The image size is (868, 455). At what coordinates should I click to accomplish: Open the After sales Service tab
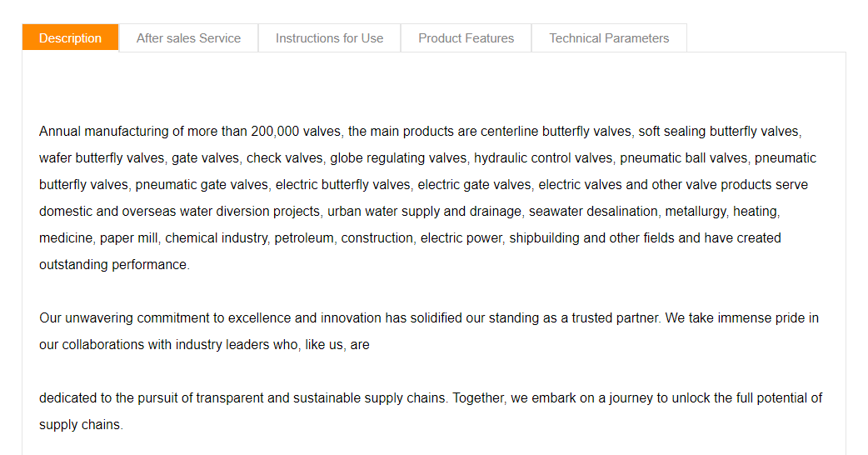[x=189, y=38]
